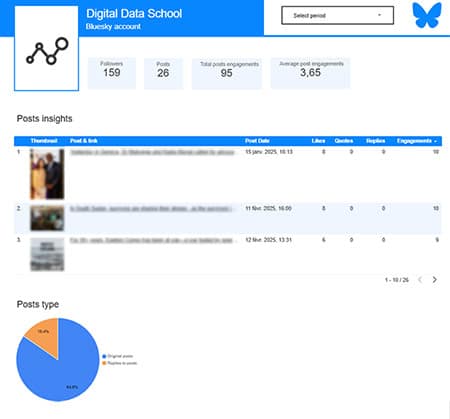This screenshot has width=450, height=419.
Task: Click the Posts type heading
Action: 38,304
